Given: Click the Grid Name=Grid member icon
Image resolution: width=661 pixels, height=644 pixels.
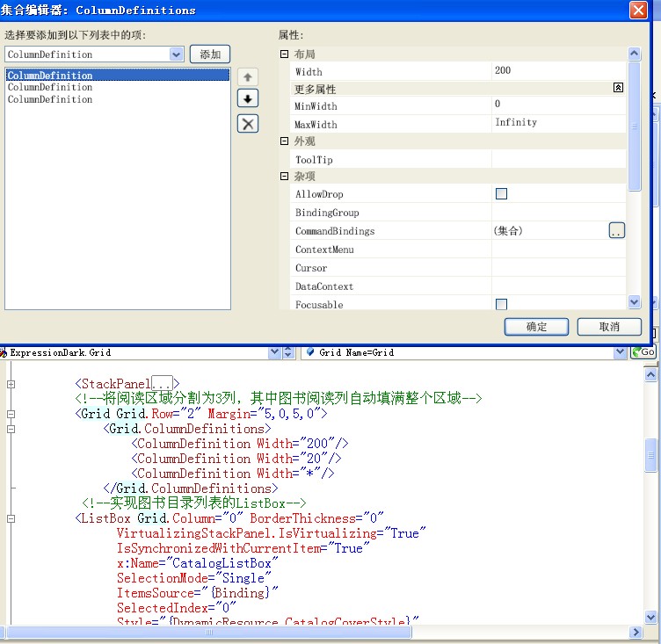Looking at the screenshot, I should 310,352.
